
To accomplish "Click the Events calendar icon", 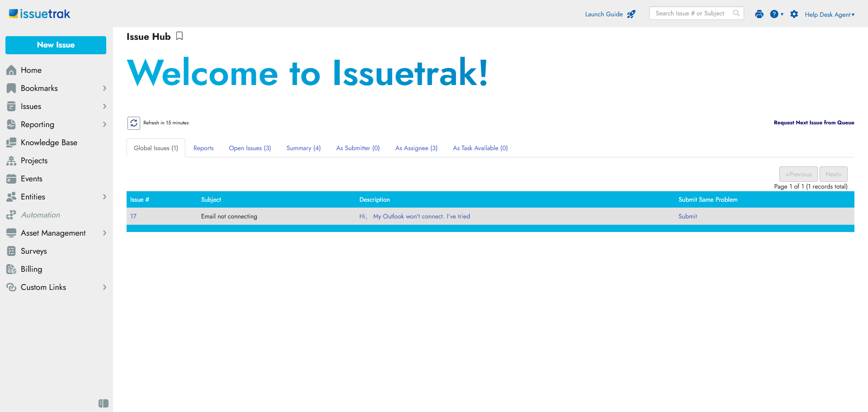I will (x=11, y=179).
